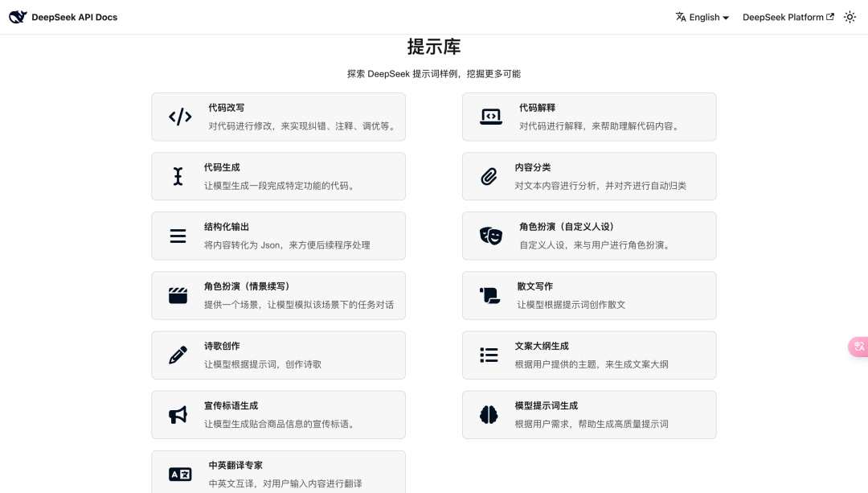Click the text cursor icon on 代码生成 card
The width and height of the screenshot is (868, 493).
[178, 176]
